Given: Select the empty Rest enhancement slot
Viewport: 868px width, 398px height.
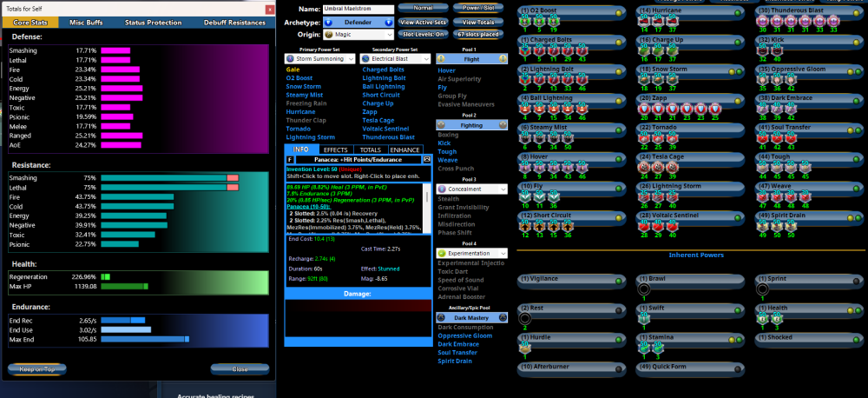Looking at the screenshot, I should coord(525,318).
